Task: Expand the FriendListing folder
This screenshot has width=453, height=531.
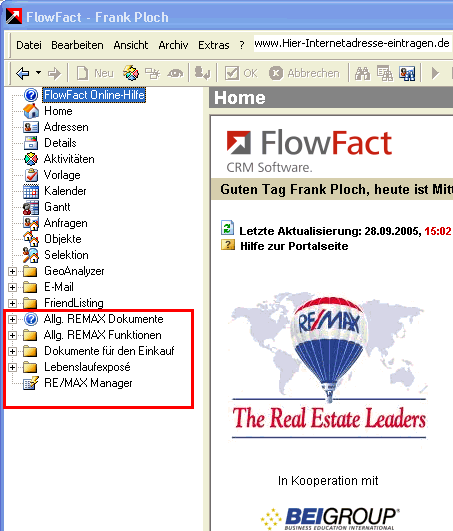Action: point(12,303)
